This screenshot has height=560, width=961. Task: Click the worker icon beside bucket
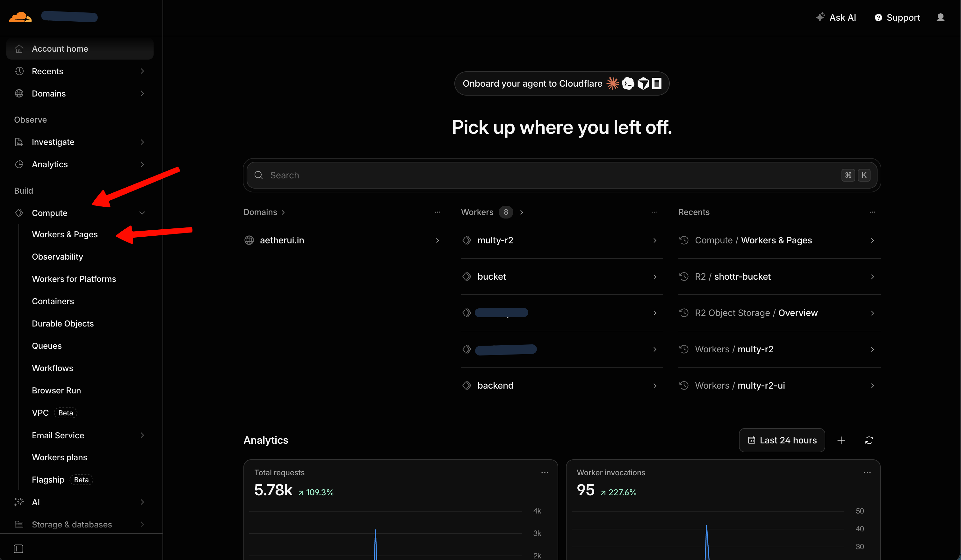click(467, 276)
